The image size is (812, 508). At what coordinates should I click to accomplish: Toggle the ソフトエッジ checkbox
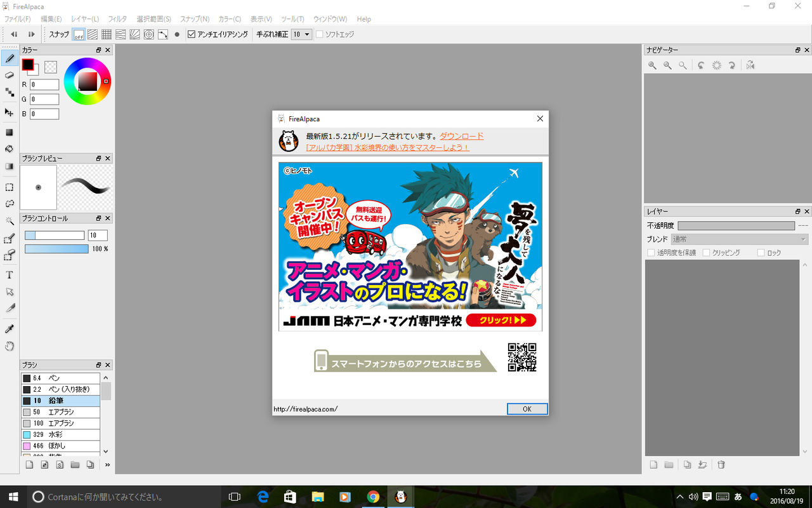pyautogui.click(x=320, y=34)
